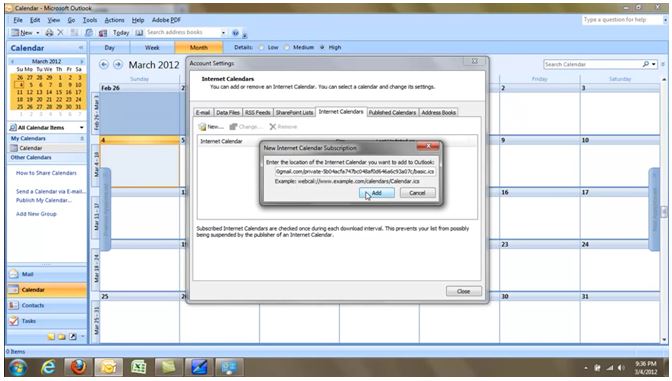Switch to Excel from taskbar
This screenshot has width=672, height=381.
click(x=139, y=367)
